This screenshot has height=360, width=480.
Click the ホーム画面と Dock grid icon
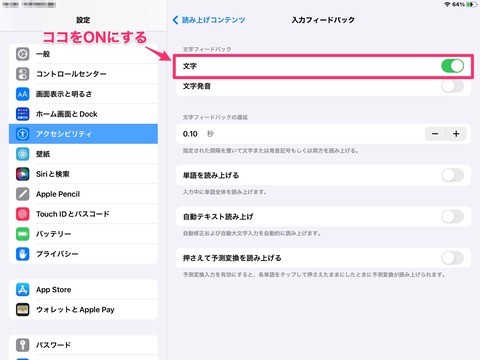(x=23, y=114)
